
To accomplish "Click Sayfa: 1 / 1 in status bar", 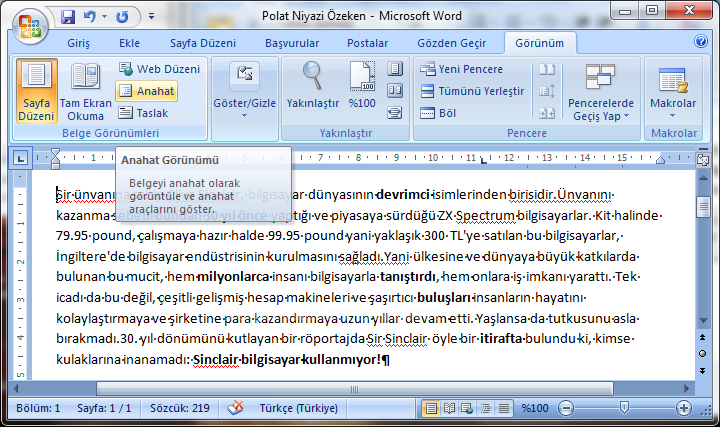I will coord(104,408).
